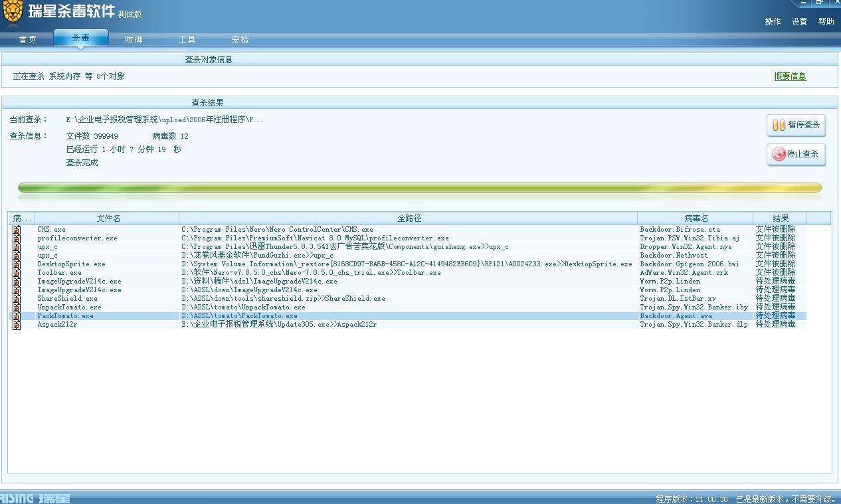This screenshot has width=841, height=504.
Task: Open the 操作 menu
Action: 773,22
